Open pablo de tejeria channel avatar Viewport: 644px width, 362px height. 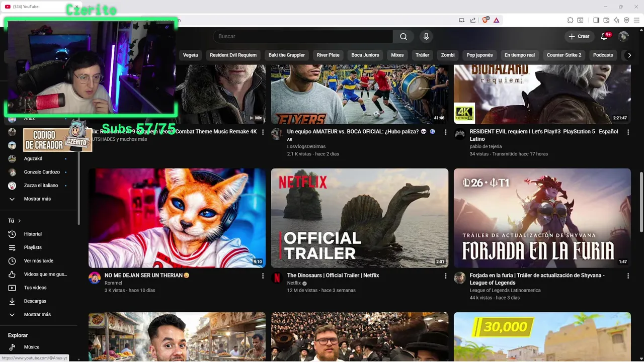(459, 134)
